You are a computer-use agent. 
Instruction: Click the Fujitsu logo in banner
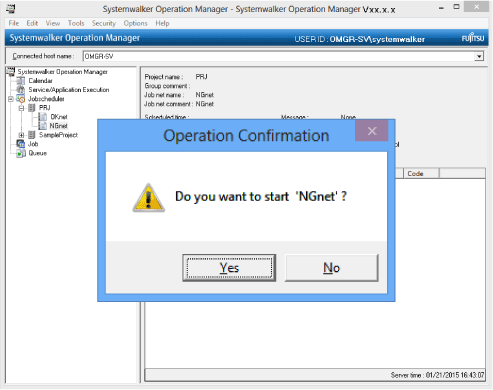pos(473,38)
